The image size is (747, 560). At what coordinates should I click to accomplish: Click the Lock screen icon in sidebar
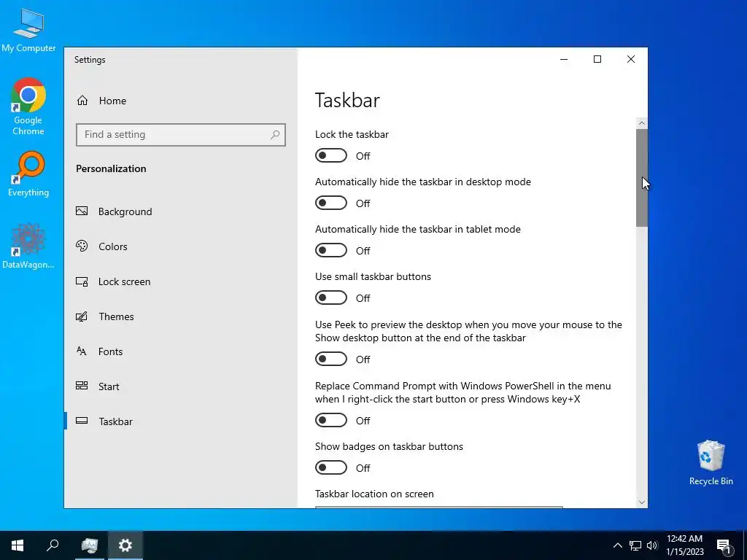pyautogui.click(x=82, y=281)
